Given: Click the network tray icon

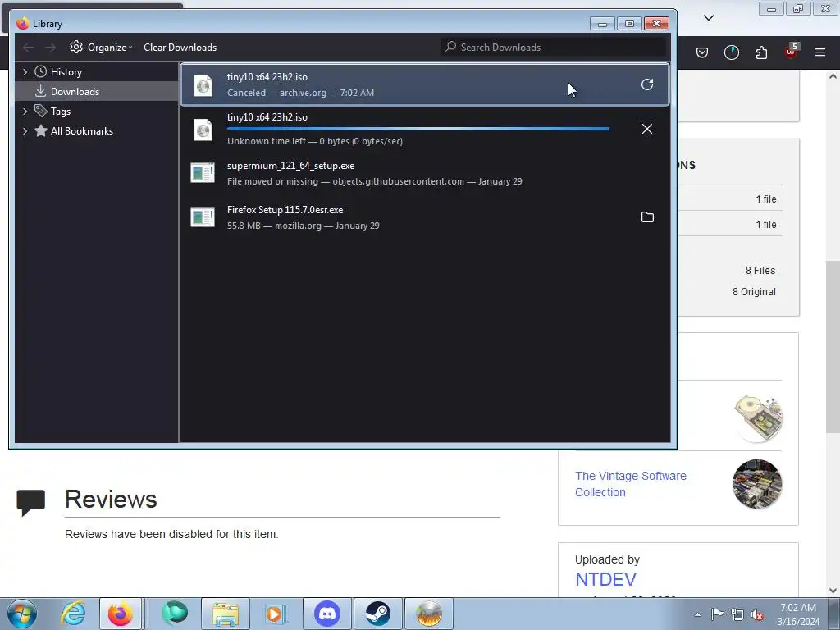Looking at the screenshot, I should click(x=737, y=614).
